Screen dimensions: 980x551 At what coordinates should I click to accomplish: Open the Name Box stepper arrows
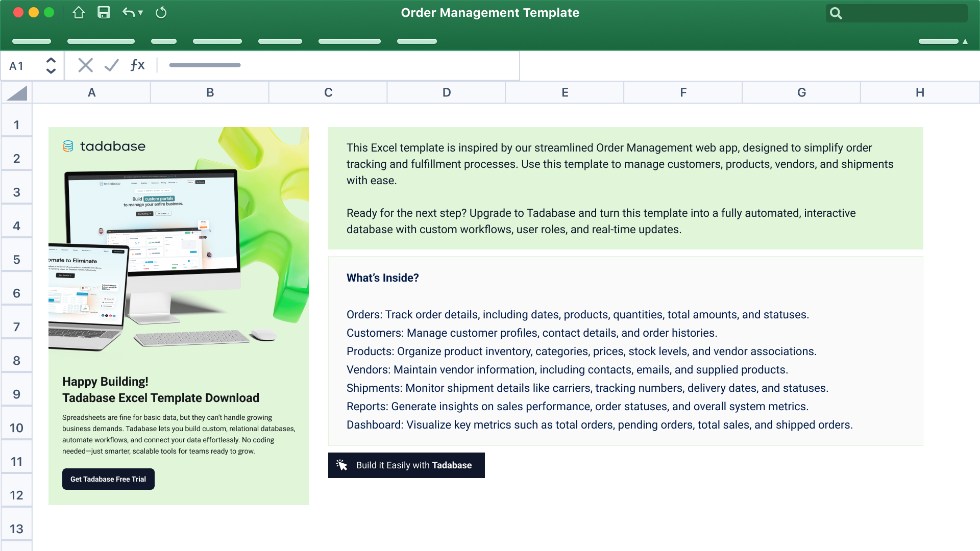(x=51, y=65)
